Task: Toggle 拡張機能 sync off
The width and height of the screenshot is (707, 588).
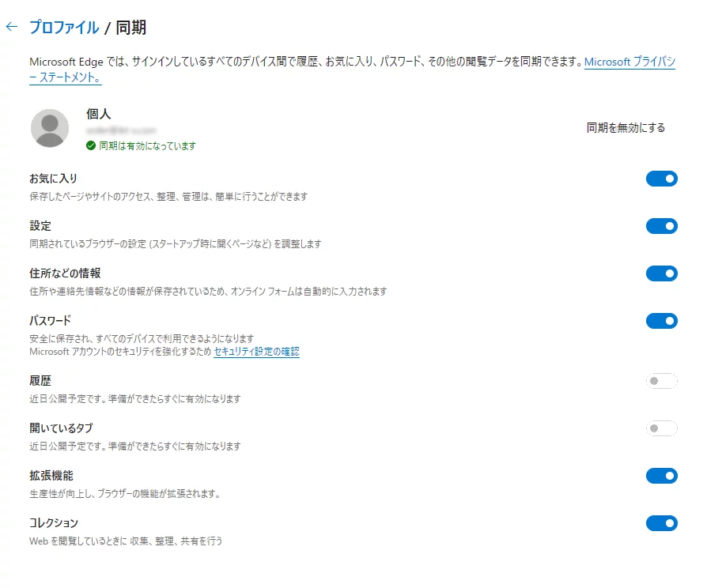Action: (661, 476)
